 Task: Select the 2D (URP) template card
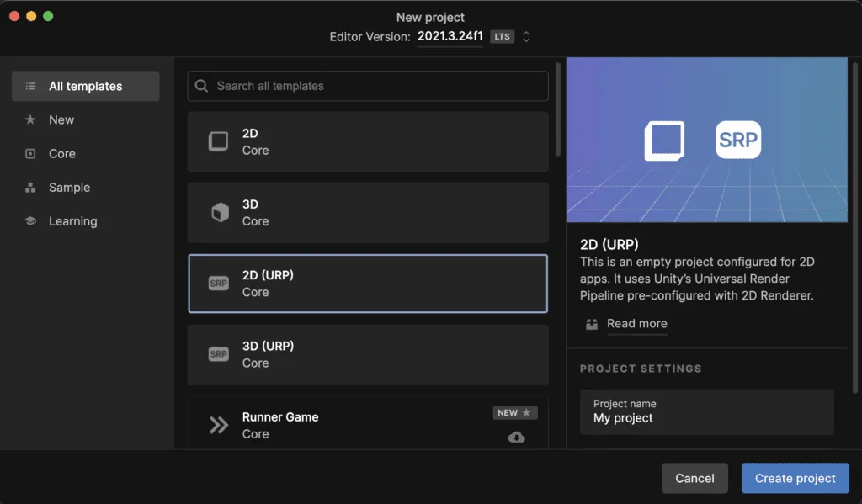(368, 284)
